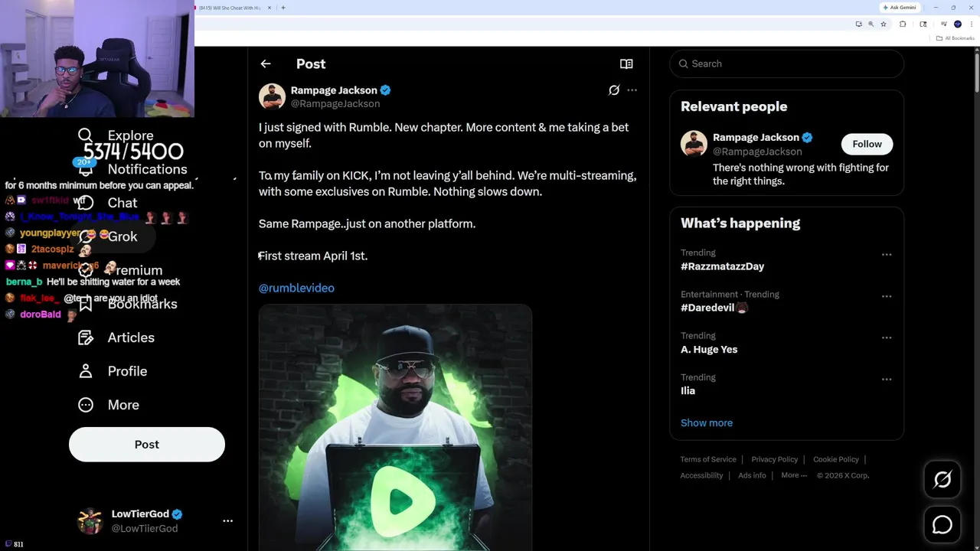Go back using the Post arrow
This screenshot has width=980, height=551.
click(266, 64)
